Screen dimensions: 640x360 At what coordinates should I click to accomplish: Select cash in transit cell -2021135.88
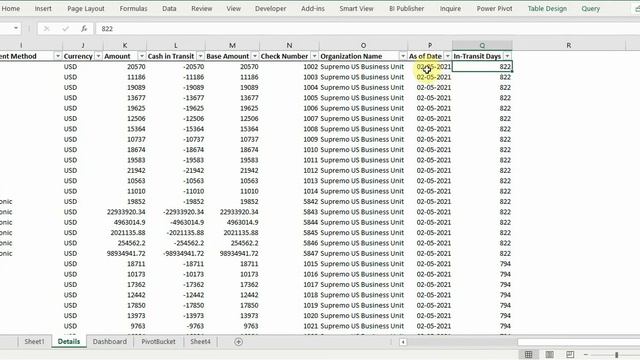pos(176,233)
